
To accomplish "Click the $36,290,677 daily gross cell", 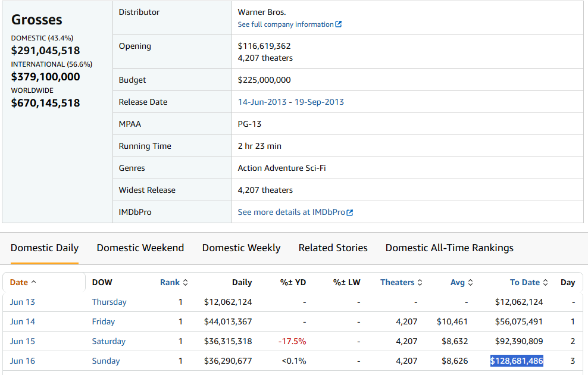I will (x=228, y=361).
